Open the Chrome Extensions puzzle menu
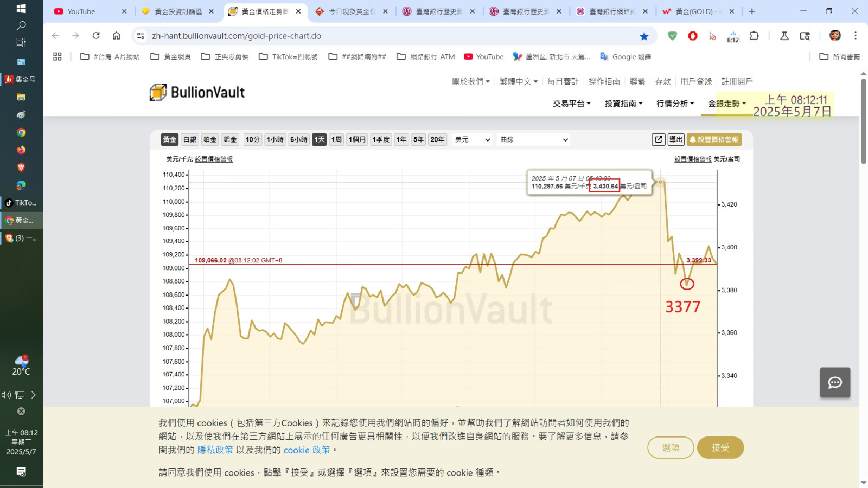The image size is (868, 488). point(754,36)
